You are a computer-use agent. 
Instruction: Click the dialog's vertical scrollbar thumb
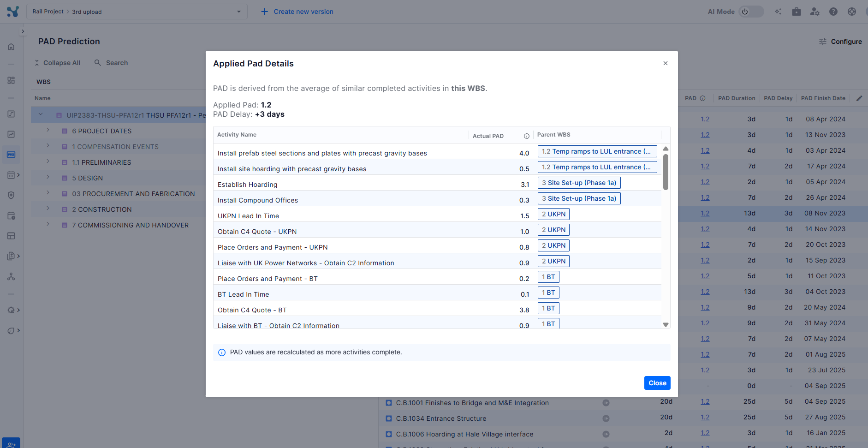[666, 172]
